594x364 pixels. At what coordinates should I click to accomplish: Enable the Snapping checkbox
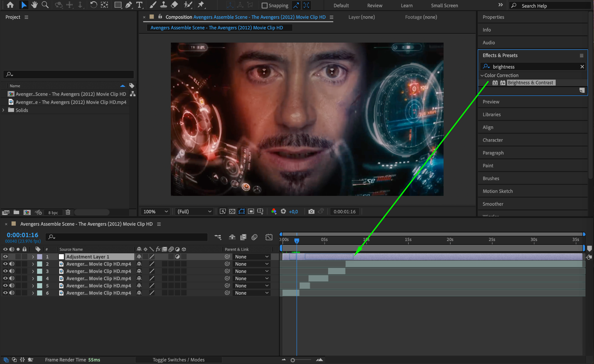point(265,6)
